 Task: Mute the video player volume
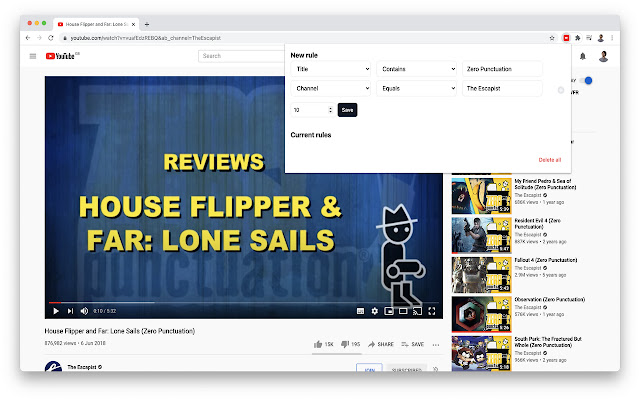(84, 311)
